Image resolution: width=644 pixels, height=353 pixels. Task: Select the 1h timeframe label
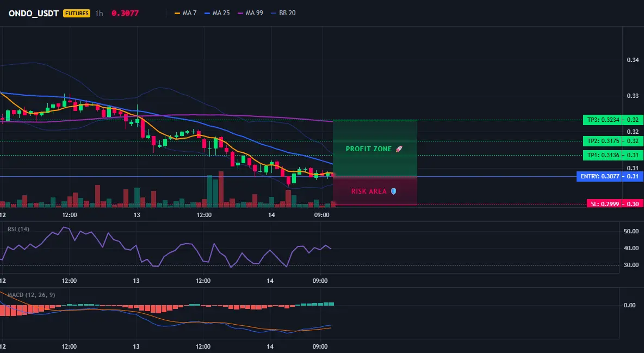[99, 13]
